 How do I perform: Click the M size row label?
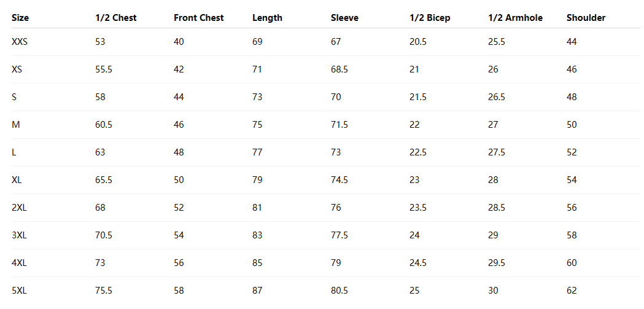15,125
